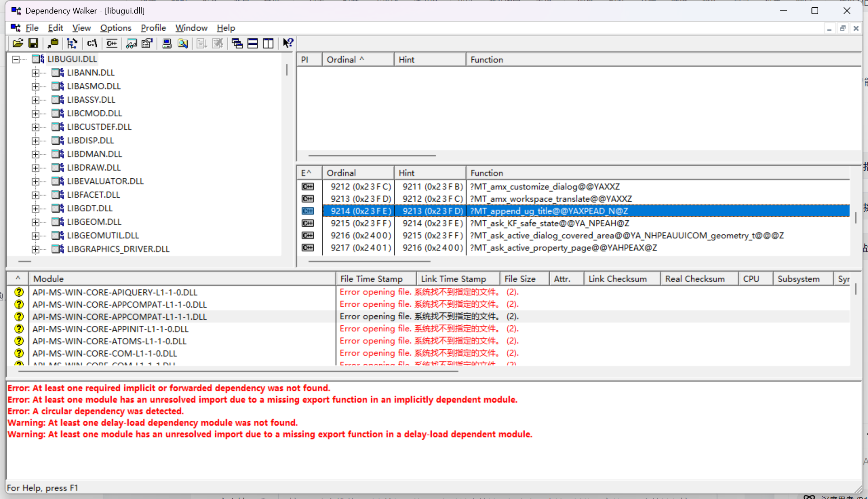868x499 pixels.
Task: Select the ?MT_ask_active_property_page@@YAHPEAX@Z export row
Action: click(x=573, y=248)
